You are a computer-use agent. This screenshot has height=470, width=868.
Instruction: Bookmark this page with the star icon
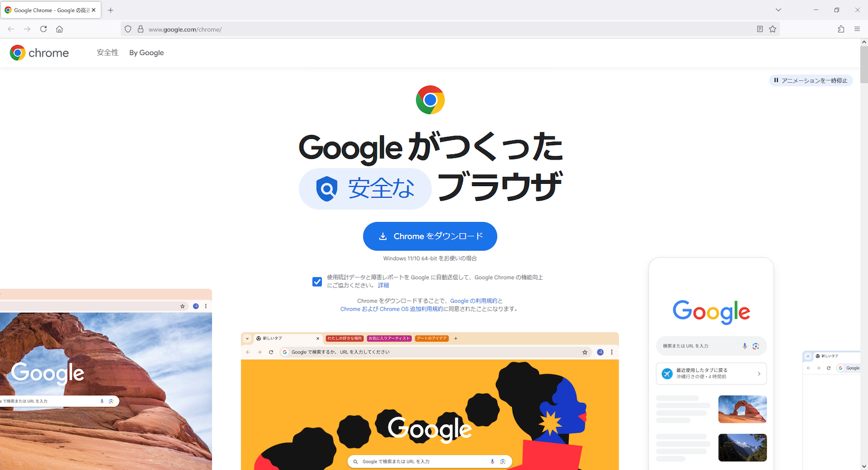pos(773,29)
